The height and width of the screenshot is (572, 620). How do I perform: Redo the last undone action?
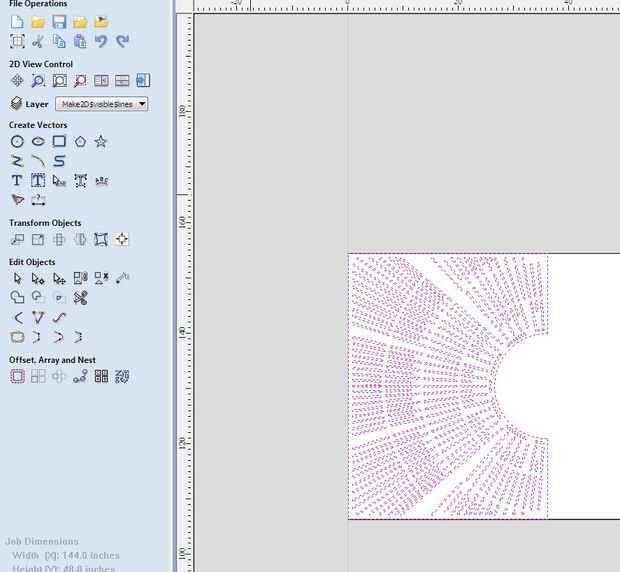[123, 41]
